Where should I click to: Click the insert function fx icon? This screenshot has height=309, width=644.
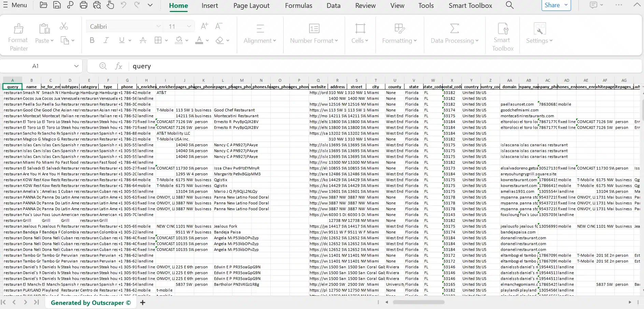pos(118,66)
